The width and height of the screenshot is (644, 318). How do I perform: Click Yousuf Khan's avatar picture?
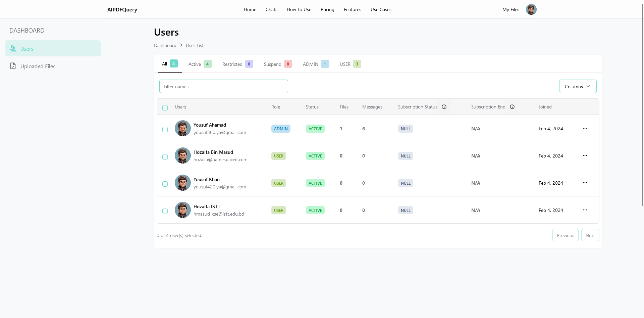pos(183,183)
